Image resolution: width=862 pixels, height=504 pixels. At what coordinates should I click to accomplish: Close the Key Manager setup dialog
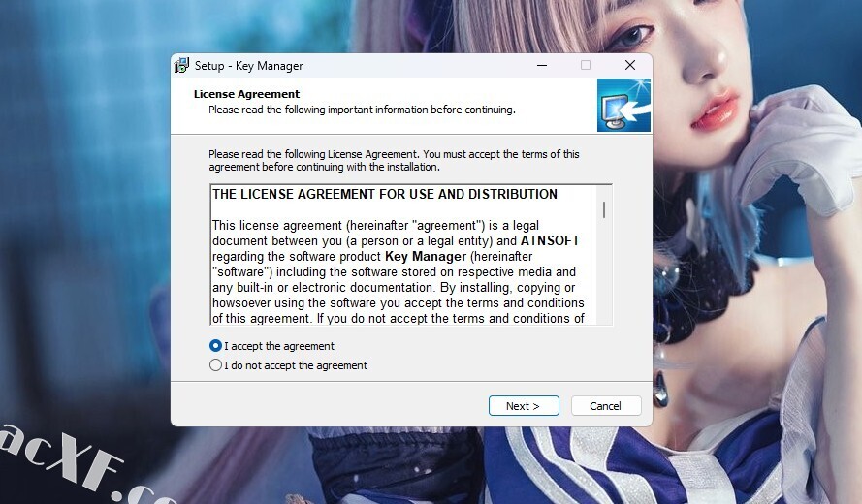click(630, 65)
